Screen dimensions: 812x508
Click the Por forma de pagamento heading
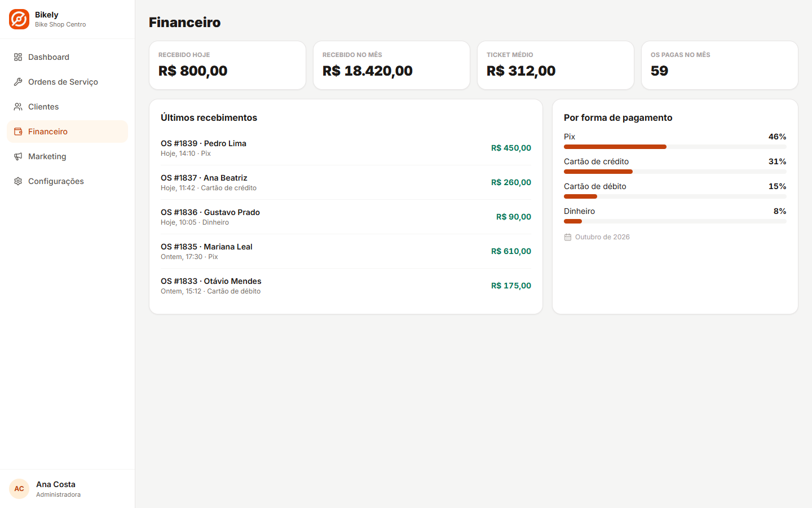click(618, 117)
